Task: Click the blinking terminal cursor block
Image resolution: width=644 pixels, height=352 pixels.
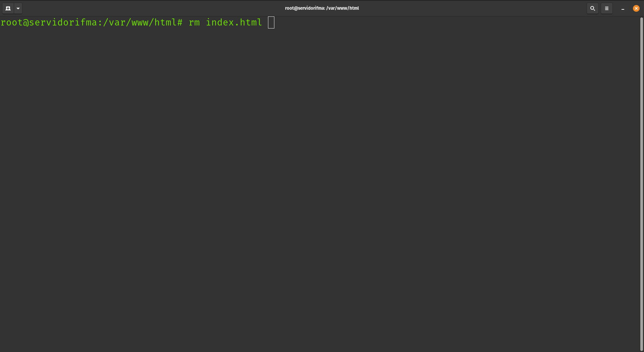Action: [x=271, y=22]
